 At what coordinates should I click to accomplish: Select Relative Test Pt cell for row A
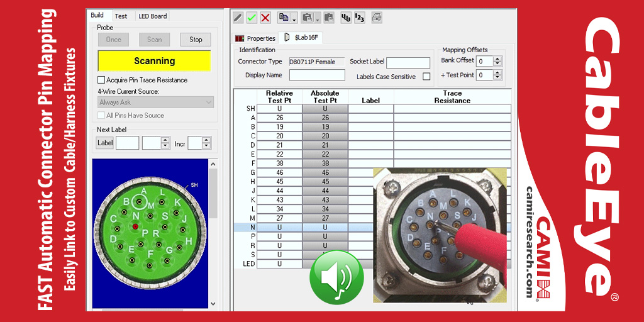pos(279,118)
